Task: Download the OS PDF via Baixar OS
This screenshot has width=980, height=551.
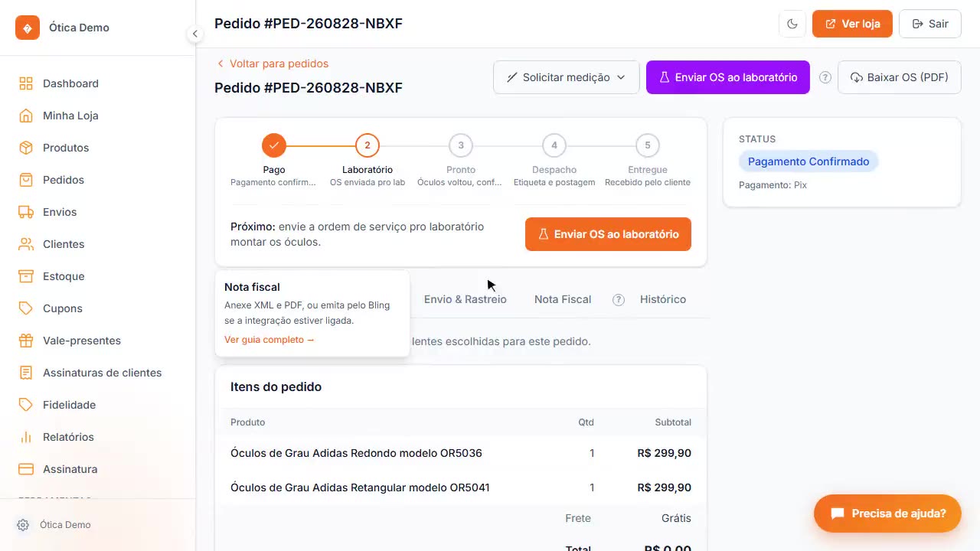Action: pos(900,77)
